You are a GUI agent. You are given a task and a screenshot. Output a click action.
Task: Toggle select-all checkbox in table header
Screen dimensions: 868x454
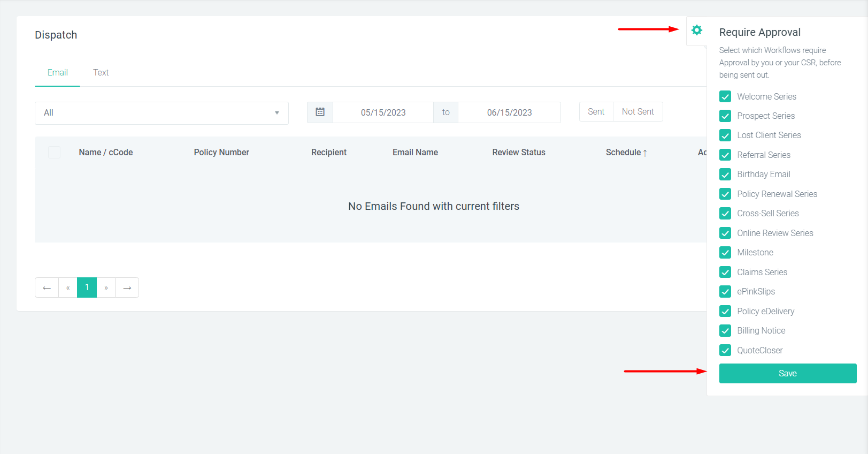pyautogui.click(x=54, y=153)
